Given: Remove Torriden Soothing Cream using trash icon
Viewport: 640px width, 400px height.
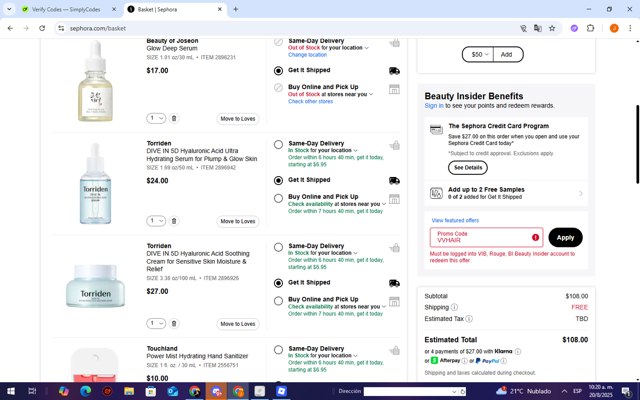Looking at the screenshot, I should (174, 323).
